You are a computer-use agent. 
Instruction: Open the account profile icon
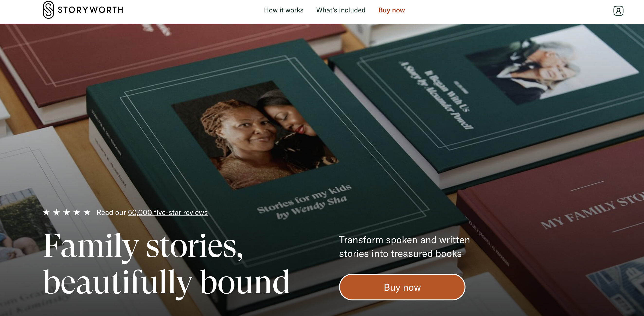618,11
